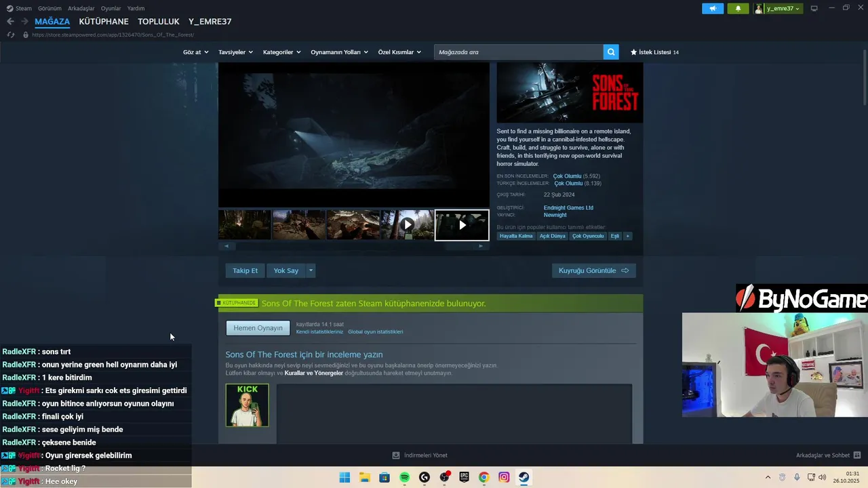Switch to TOPLULUK tab
868x488 pixels.
coord(158,22)
